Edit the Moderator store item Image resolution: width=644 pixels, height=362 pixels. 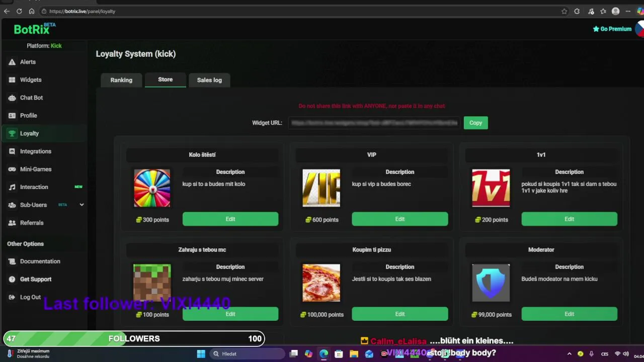pyautogui.click(x=569, y=314)
